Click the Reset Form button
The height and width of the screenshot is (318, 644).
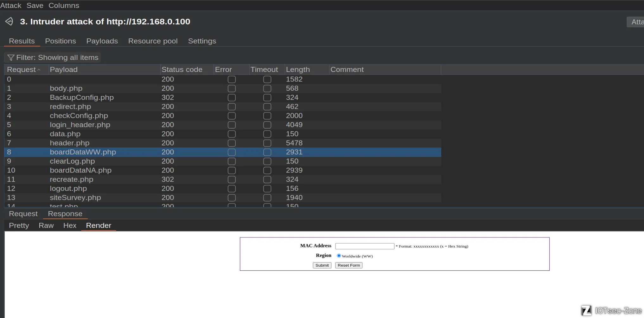point(348,265)
